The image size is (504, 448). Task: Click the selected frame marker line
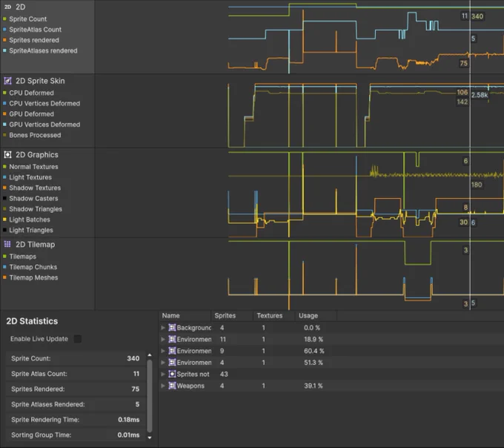coord(470,155)
